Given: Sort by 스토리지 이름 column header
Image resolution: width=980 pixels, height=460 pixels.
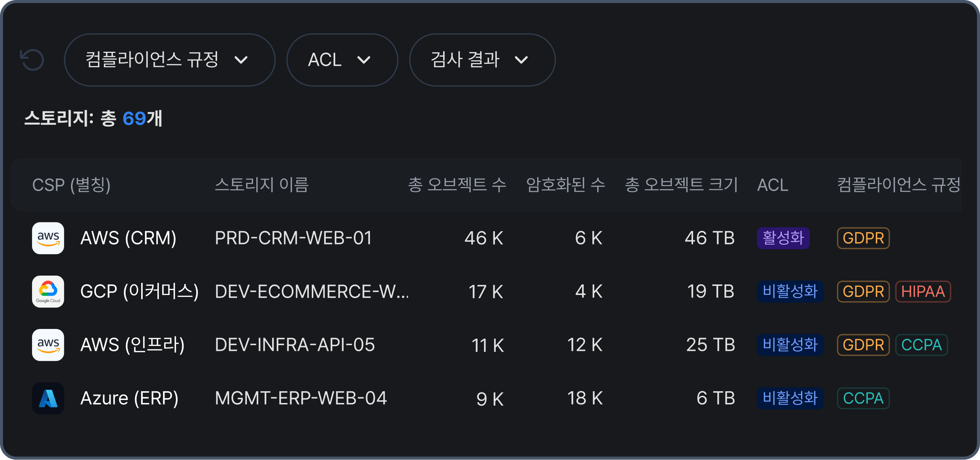Looking at the screenshot, I should click(x=262, y=185).
